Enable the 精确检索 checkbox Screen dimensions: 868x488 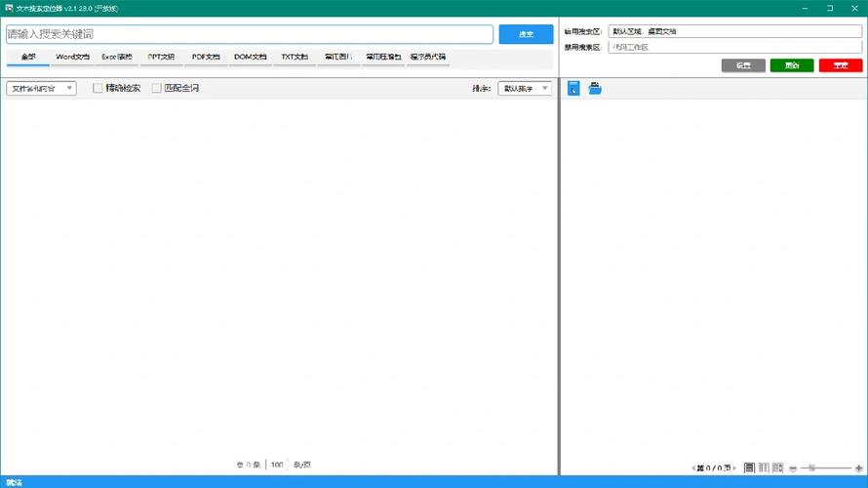tap(98, 89)
